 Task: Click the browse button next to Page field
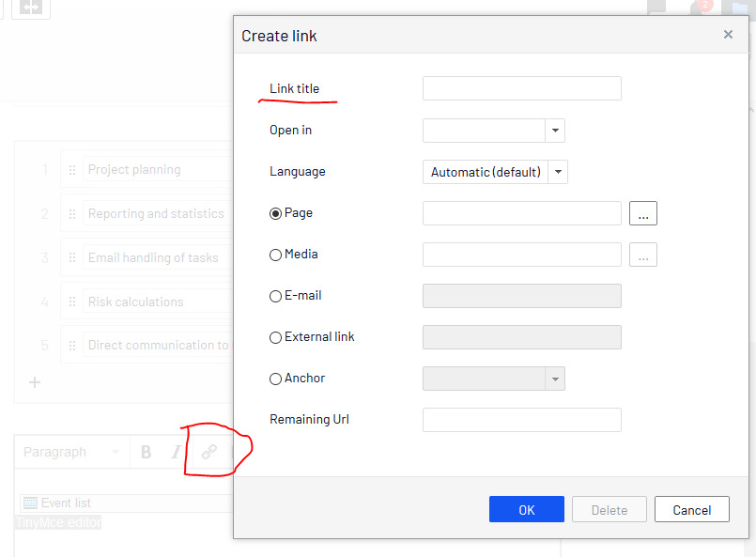pyautogui.click(x=642, y=214)
